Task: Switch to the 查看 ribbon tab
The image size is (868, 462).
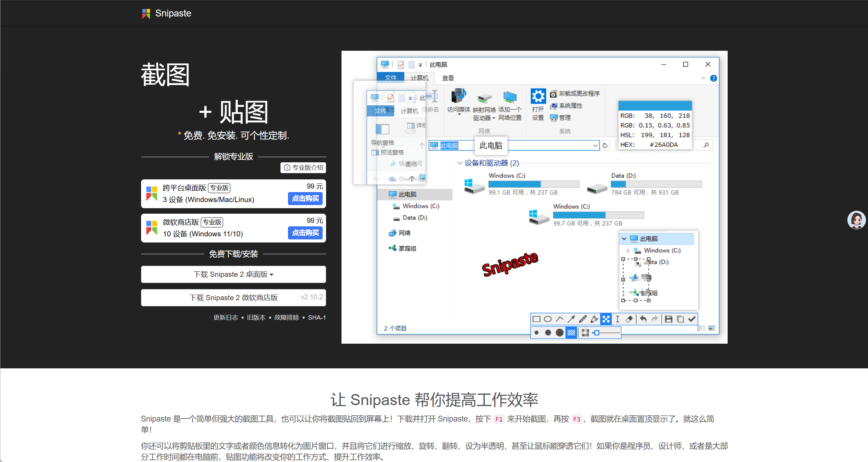Action: click(448, 78)
